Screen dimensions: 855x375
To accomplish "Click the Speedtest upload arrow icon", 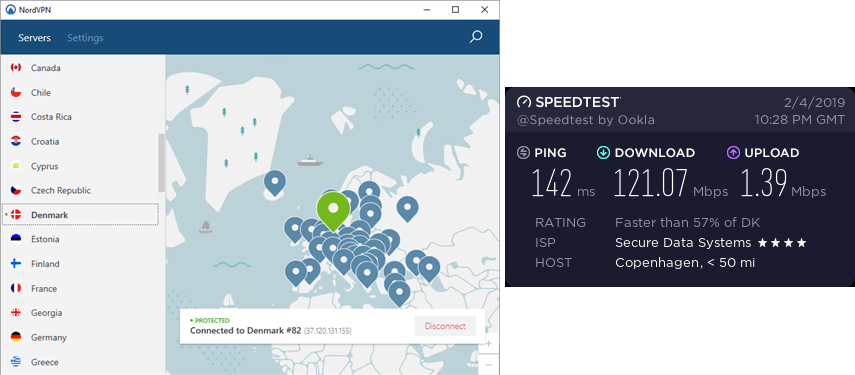I will click(x=733, y=153).
